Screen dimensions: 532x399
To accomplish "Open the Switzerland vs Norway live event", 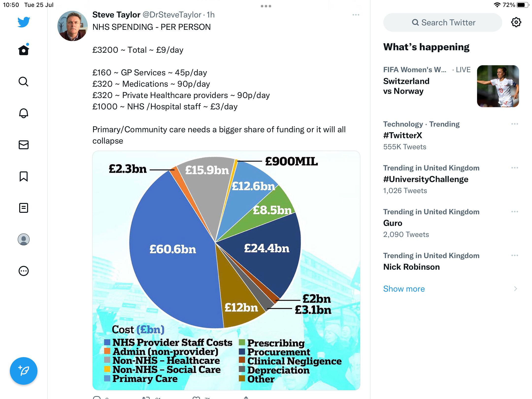I will tap(451, 86).
